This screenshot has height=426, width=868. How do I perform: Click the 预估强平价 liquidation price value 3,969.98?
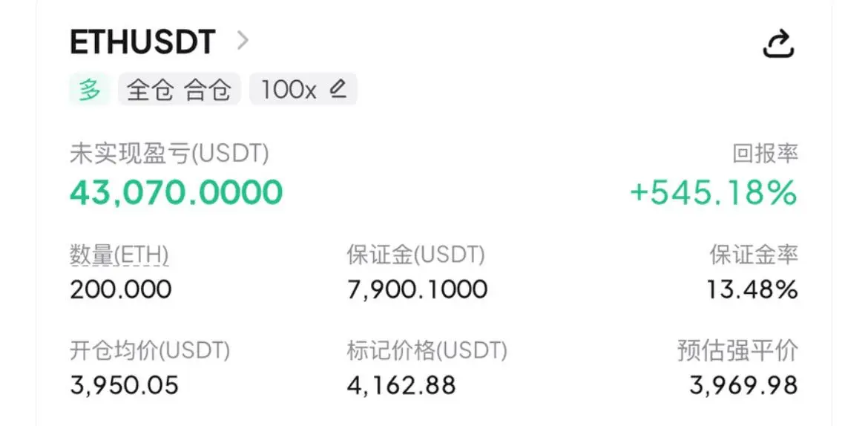point(743,385)
